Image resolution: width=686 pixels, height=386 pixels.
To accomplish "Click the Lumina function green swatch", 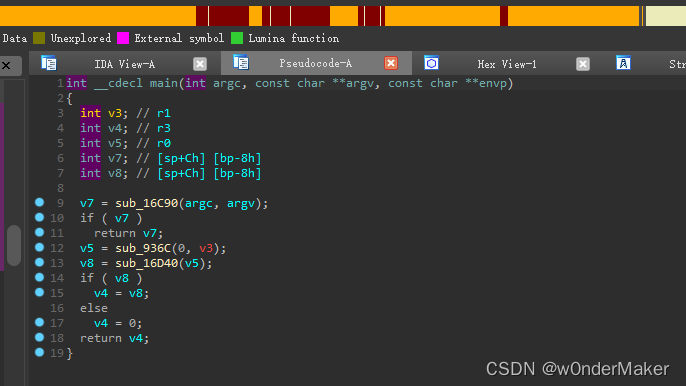I will click(x=237, y=38).
